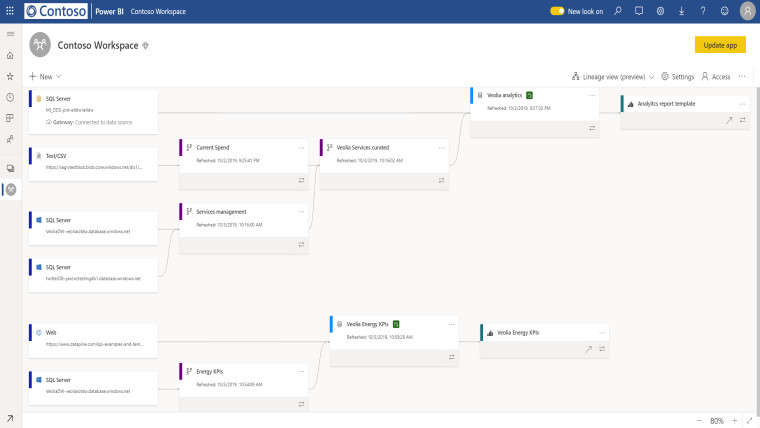Open Favorites star in sidebar
The height and width of the screenshot is (428, 760).
coord(10,76)
